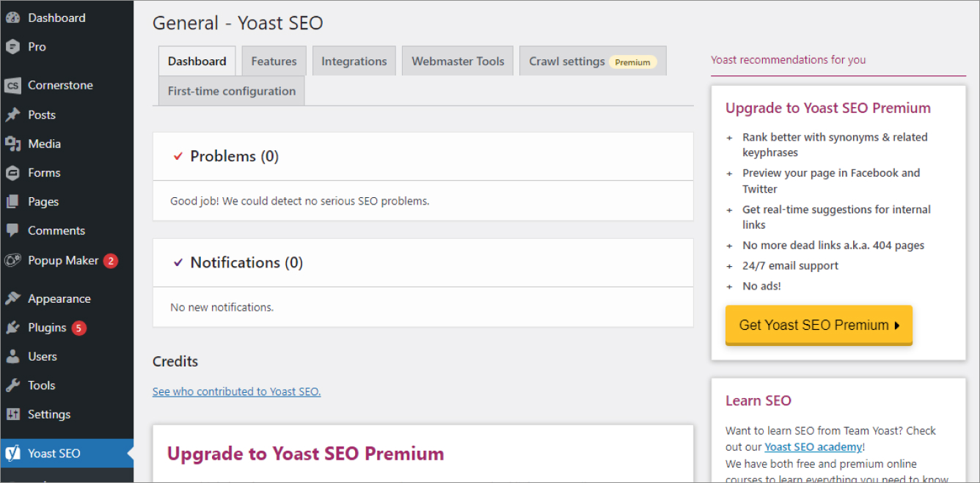Click the Popup Maker badge showing 2
This screenshot has width=980, height=483.
(x=111, y=260)
